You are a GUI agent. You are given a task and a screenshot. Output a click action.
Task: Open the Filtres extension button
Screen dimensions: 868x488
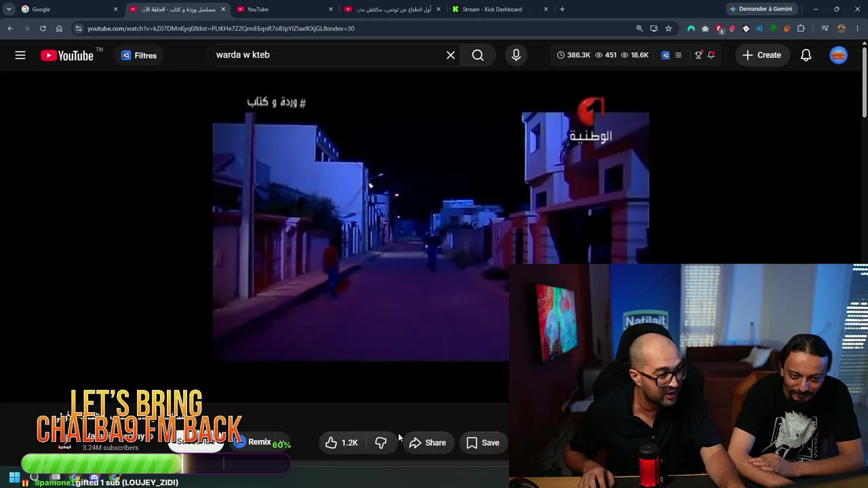pyautogui.click(x=139, y=56)
